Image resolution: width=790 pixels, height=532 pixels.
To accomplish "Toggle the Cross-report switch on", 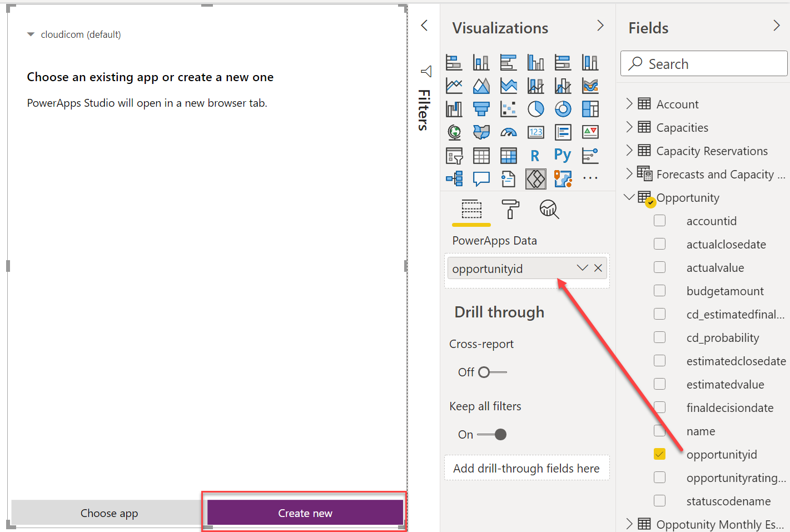I will [x=492, y=372].
